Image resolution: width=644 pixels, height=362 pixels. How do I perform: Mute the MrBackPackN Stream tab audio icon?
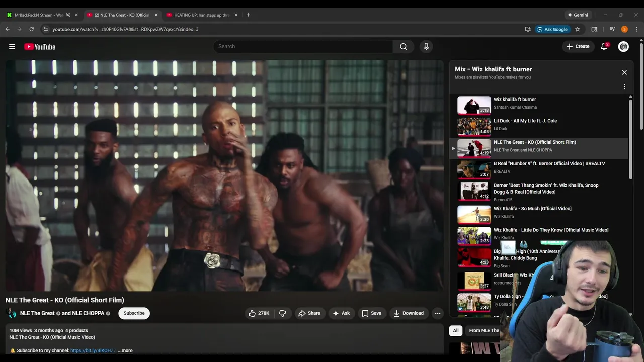[68, 15]
